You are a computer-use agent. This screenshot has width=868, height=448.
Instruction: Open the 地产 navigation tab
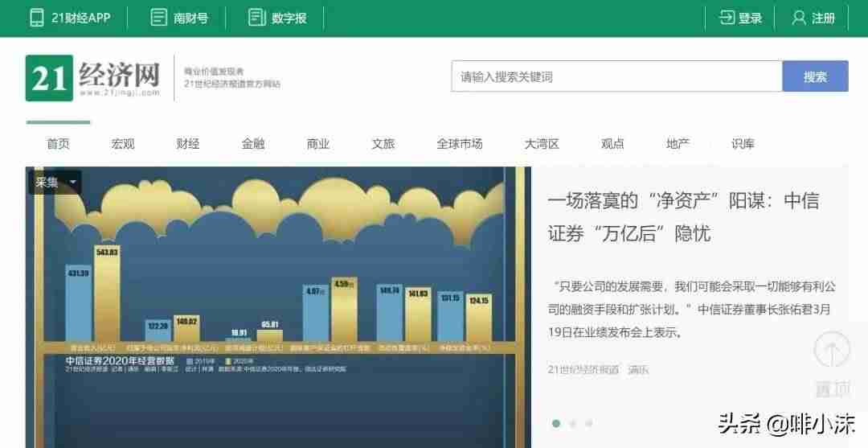pos(678,144)
